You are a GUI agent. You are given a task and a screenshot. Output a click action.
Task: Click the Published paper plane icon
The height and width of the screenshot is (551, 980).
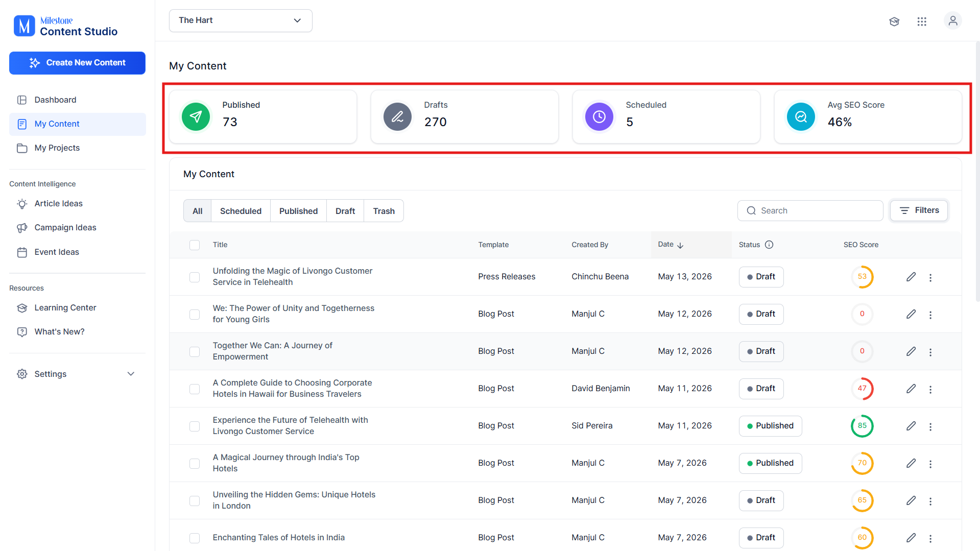(196, 117)
